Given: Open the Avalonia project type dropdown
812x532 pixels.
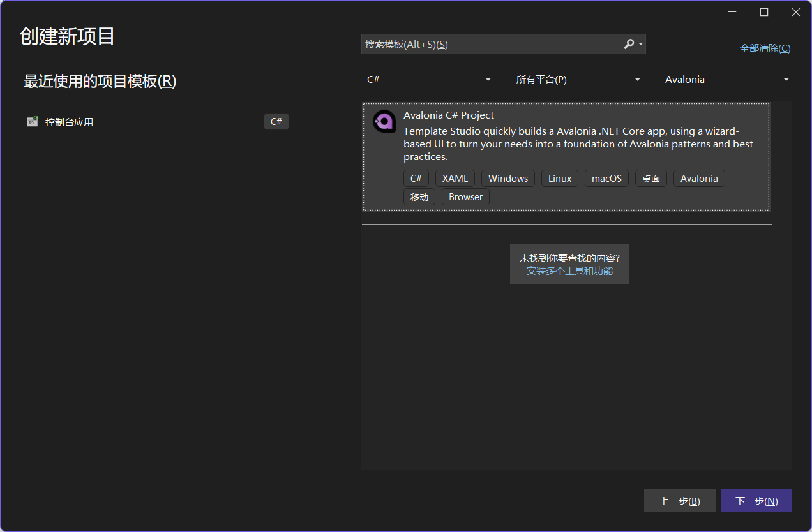Looking at the screenshot, I should click(x=726, y=80).
